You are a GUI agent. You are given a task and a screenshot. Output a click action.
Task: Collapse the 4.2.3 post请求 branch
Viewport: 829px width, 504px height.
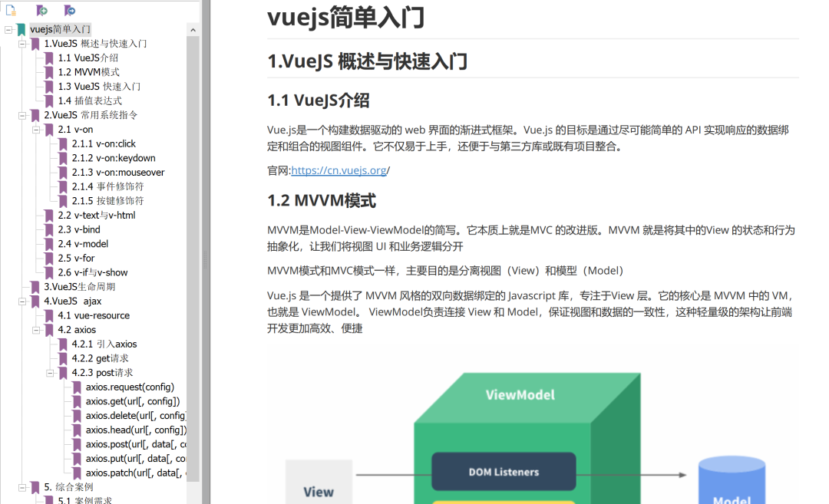(x=50, y=372)
